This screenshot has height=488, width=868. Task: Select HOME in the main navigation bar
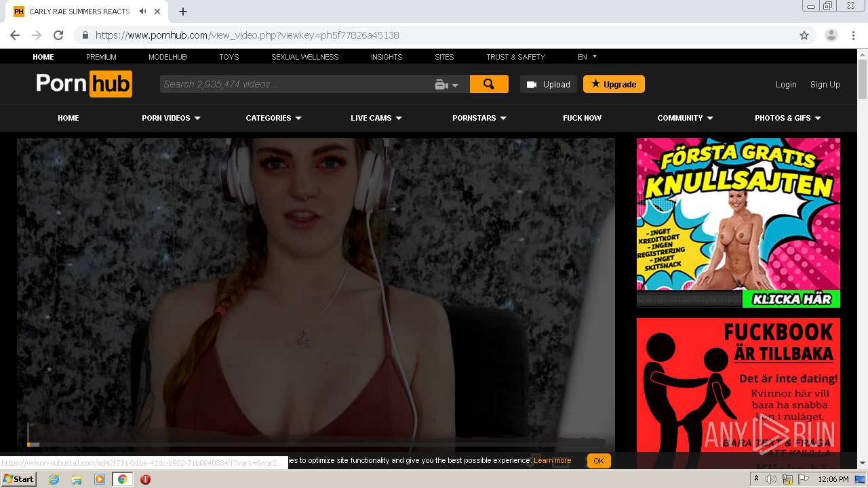pos(68,118)
